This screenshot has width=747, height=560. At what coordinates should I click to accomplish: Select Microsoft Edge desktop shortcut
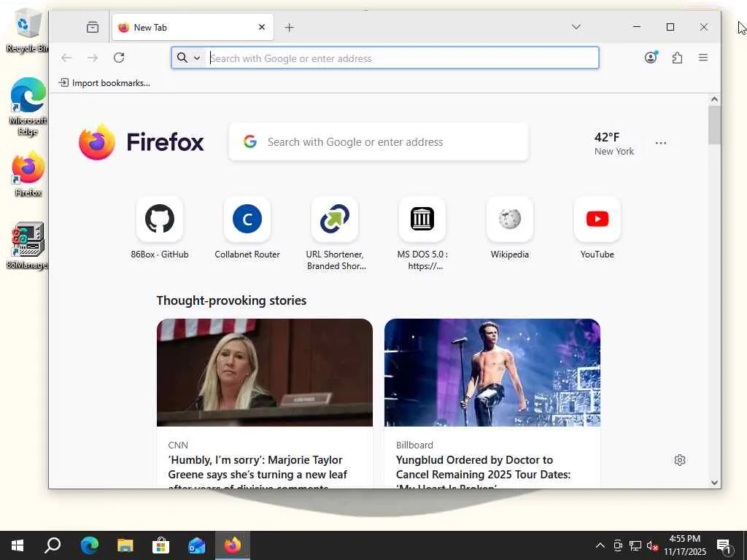tap(28, 106)
